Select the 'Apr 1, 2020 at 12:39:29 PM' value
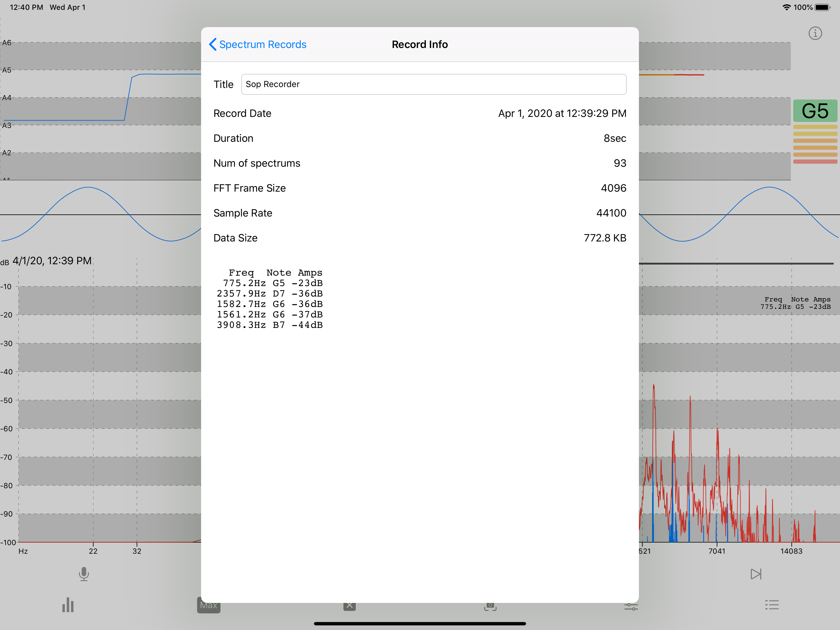This screenshot has height=630, width=840. (x=562, y=114)
